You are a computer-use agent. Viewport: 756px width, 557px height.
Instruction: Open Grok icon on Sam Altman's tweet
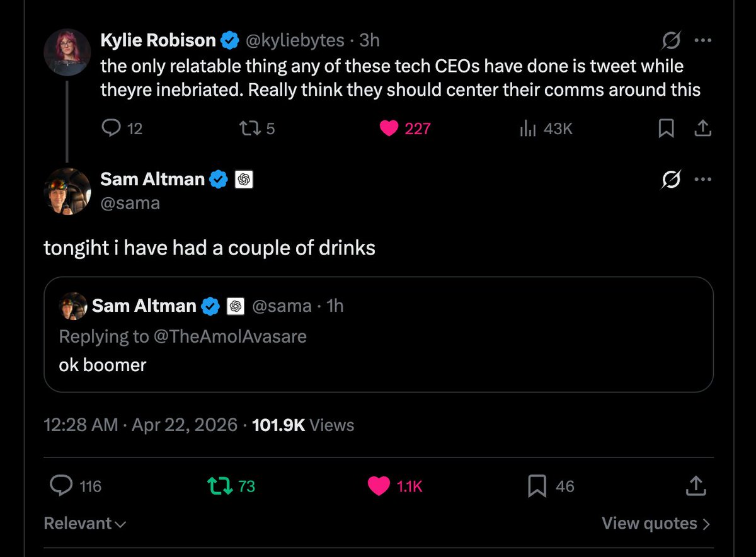pos(672,180)
